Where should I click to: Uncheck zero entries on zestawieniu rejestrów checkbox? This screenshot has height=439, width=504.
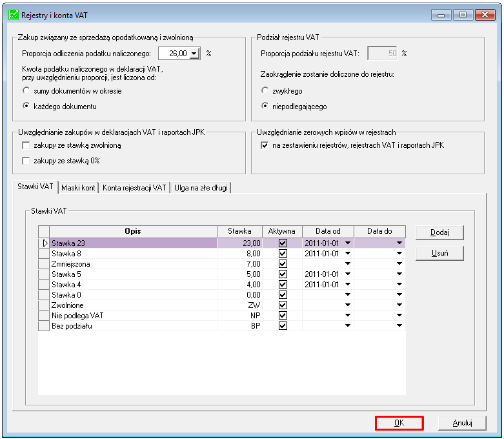point(265,146)
